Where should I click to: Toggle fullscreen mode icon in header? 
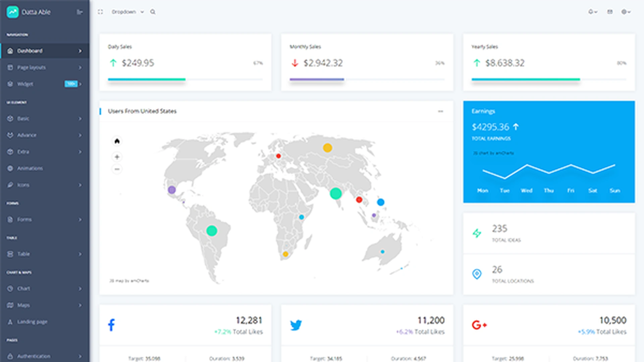coord(100,12)
